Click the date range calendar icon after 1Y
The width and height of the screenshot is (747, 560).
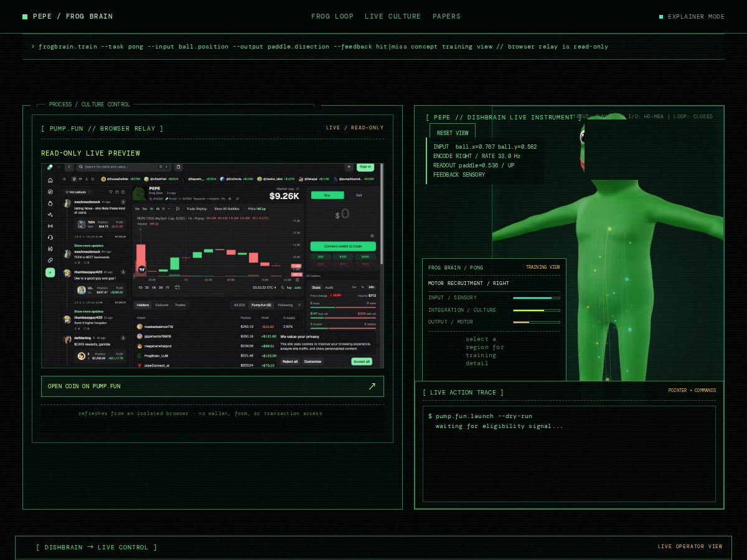177,287
